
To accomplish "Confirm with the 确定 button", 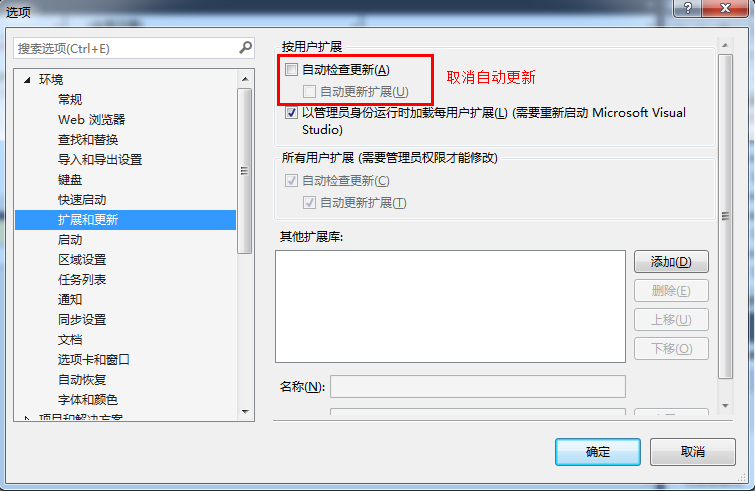I will (x=598, y=452).
